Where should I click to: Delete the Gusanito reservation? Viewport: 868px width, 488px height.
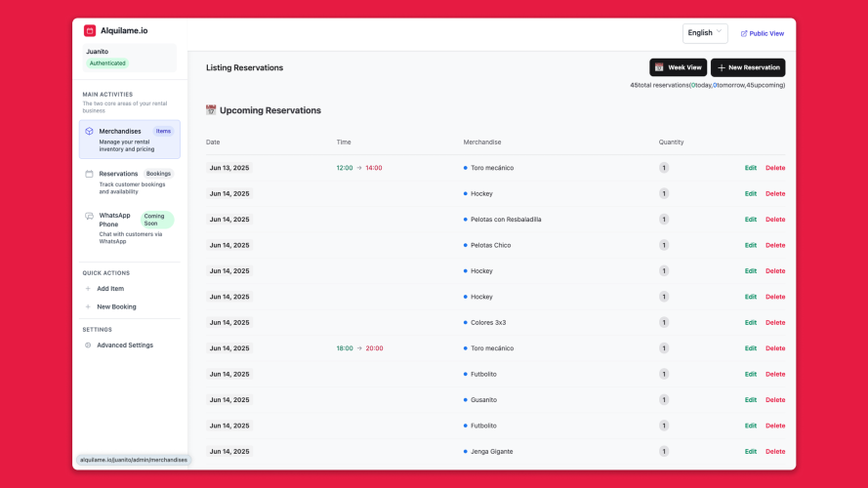click(775, 399)
